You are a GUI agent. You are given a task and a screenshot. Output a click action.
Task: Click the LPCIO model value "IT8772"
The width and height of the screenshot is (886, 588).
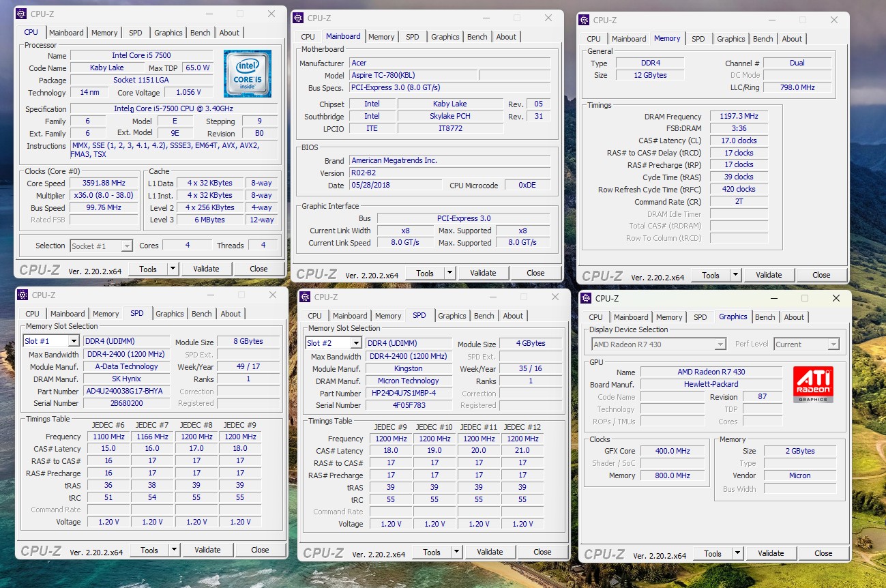coord(450,128)
